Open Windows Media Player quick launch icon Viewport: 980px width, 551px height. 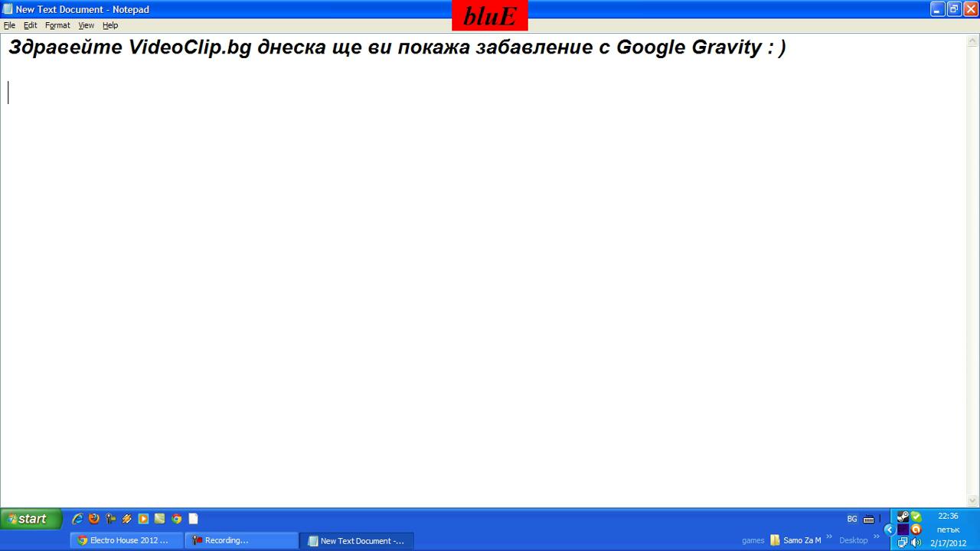(x=143, y=519)
